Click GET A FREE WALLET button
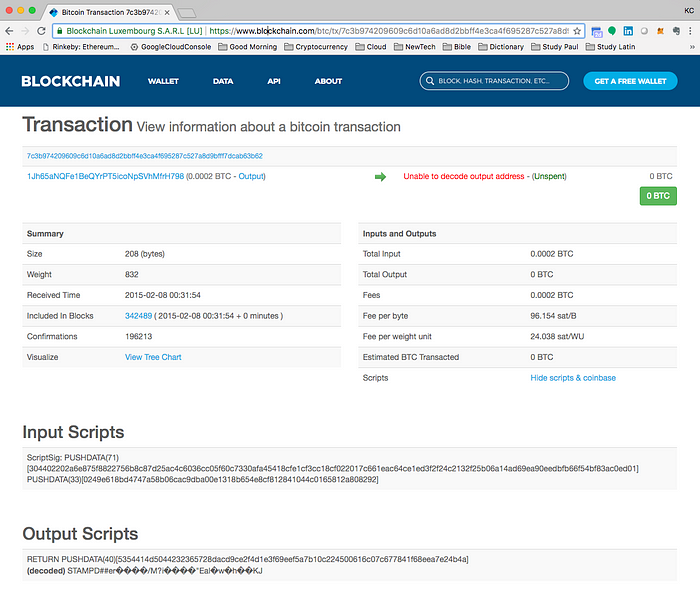This screenshot has width=700, height=589. (630, 81)
